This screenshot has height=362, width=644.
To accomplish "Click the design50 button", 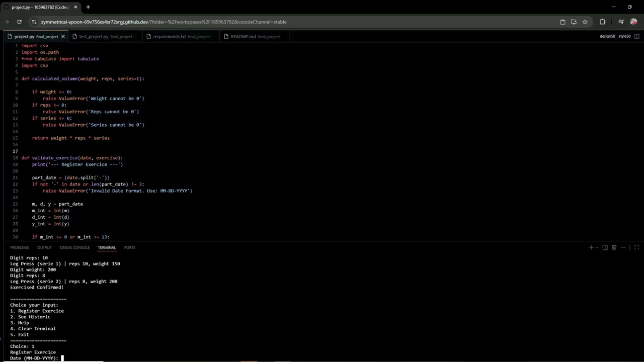I will tap(607, 36).
